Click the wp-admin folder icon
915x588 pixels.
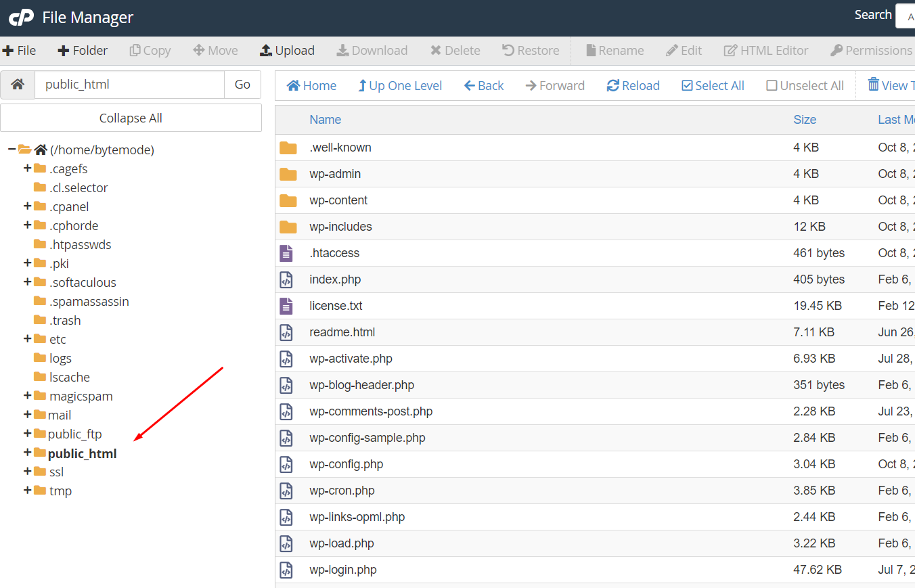click(x=288, y=174)
